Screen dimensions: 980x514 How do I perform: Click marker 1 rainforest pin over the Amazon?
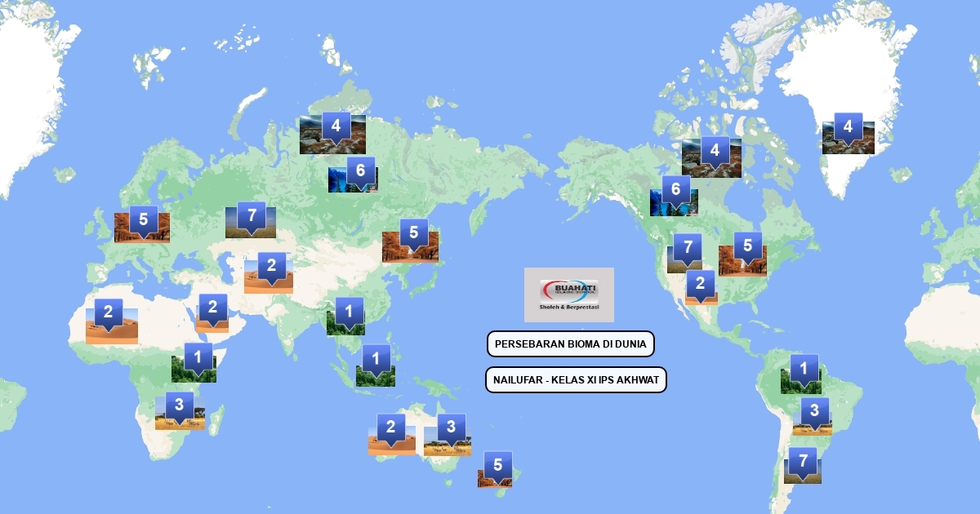tap(804, 370)
